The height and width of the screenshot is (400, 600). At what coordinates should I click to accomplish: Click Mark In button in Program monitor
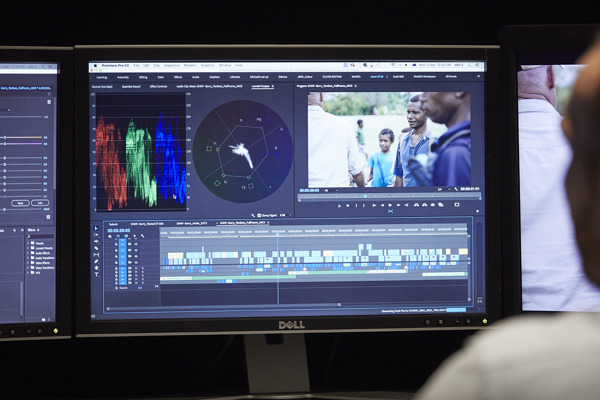tap(357, 205)
